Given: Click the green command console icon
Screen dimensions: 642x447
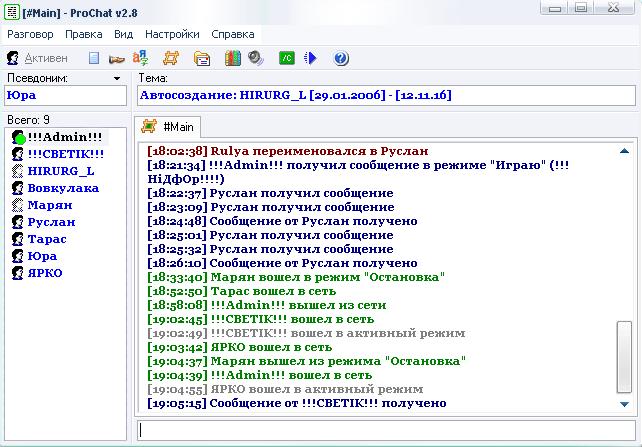Looking at the screenshot, I should coord(287,58).
